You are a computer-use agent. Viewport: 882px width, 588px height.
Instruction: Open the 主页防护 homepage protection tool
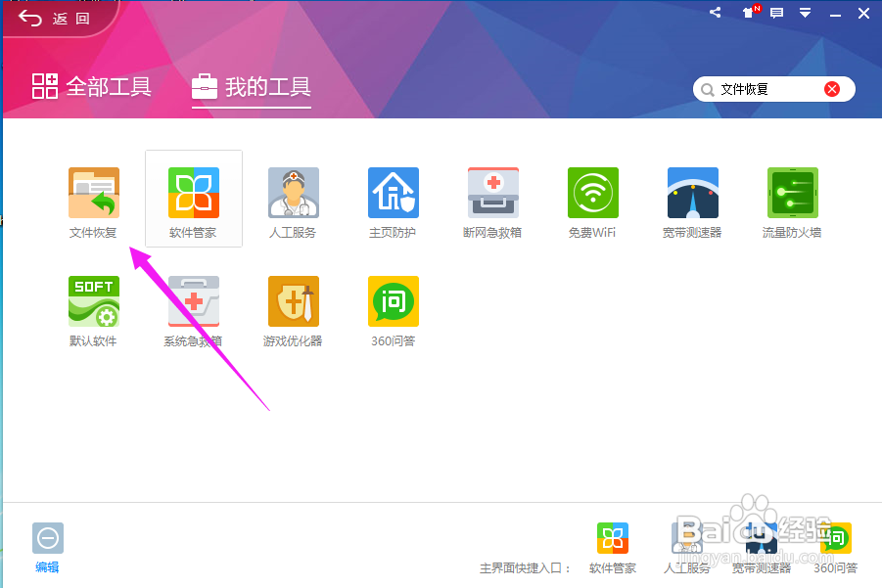click(x=394, y=193)
